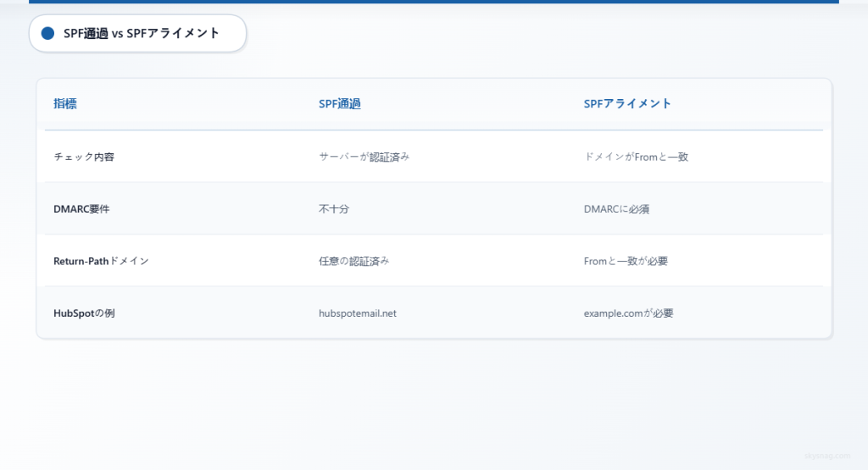Click the 'サーバーが認証済み' cell
868x470 pixels.
[364, 157]
